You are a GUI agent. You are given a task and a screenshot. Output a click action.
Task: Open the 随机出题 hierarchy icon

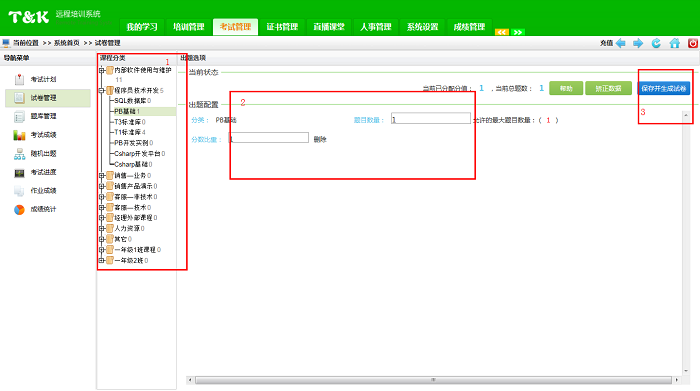19,154
